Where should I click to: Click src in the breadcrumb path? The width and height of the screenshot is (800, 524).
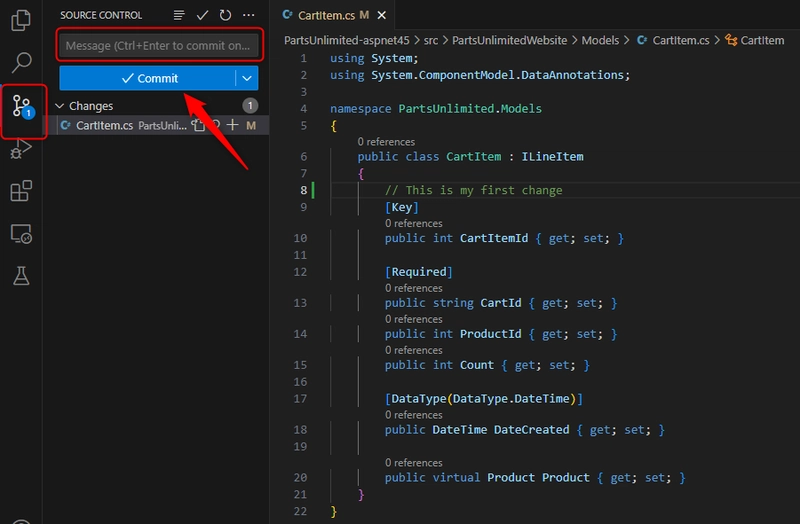coord(431,40)
